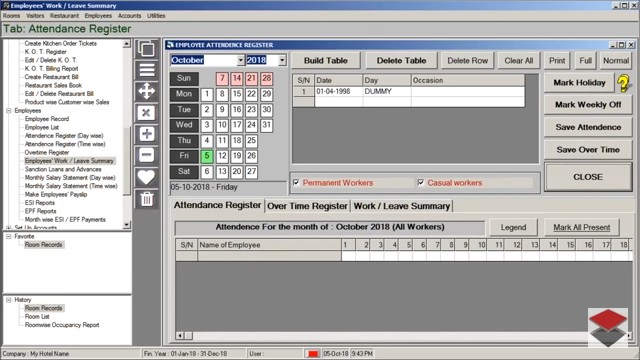Screen dimensions: 640x360
Task: Click the minus remove icon
Action: 147,155
